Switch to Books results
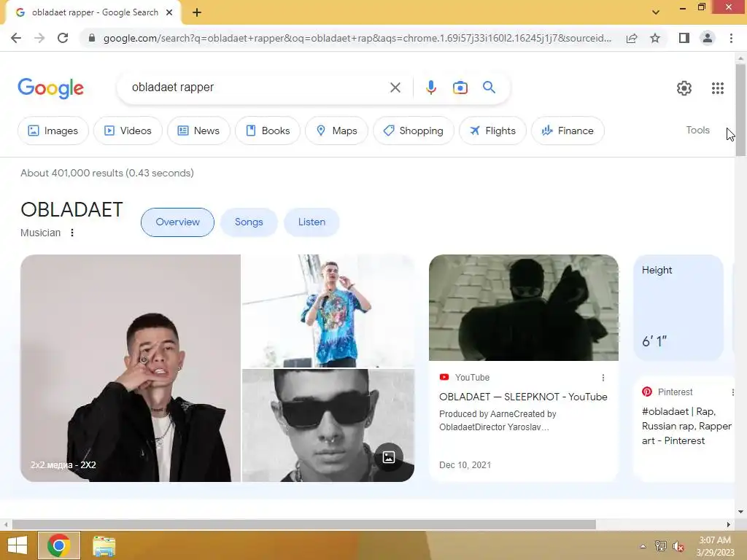 pyautogui.click(x=268, y=131)
